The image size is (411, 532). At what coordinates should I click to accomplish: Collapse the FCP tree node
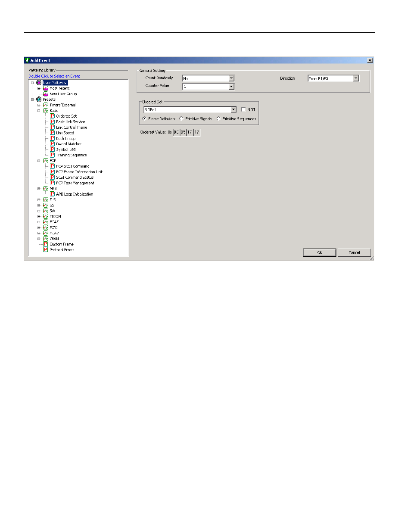tap(39, 161)
